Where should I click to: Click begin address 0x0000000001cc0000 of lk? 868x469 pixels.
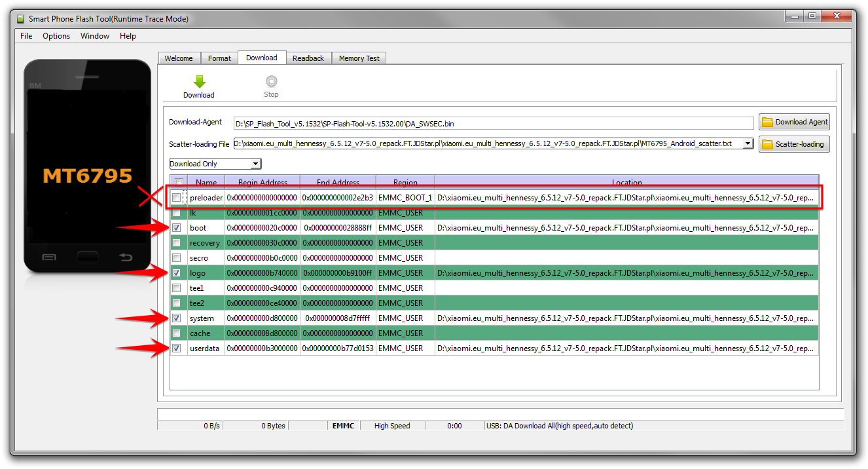(262, 213)
